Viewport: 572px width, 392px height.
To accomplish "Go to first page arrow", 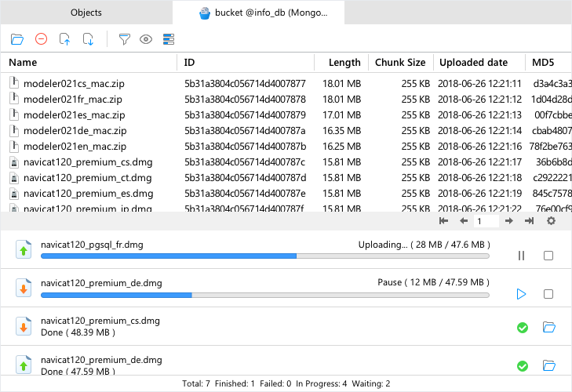I will [443, 220].
